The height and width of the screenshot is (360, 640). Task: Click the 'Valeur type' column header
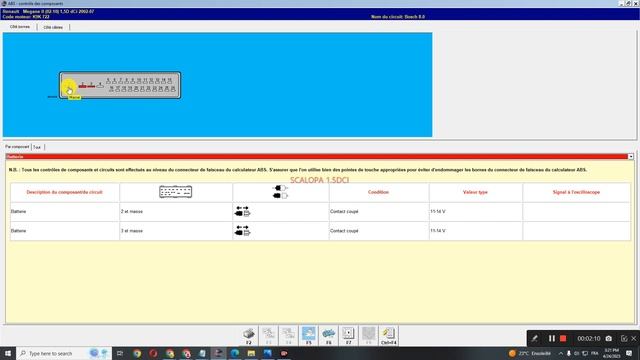[475, 192]
